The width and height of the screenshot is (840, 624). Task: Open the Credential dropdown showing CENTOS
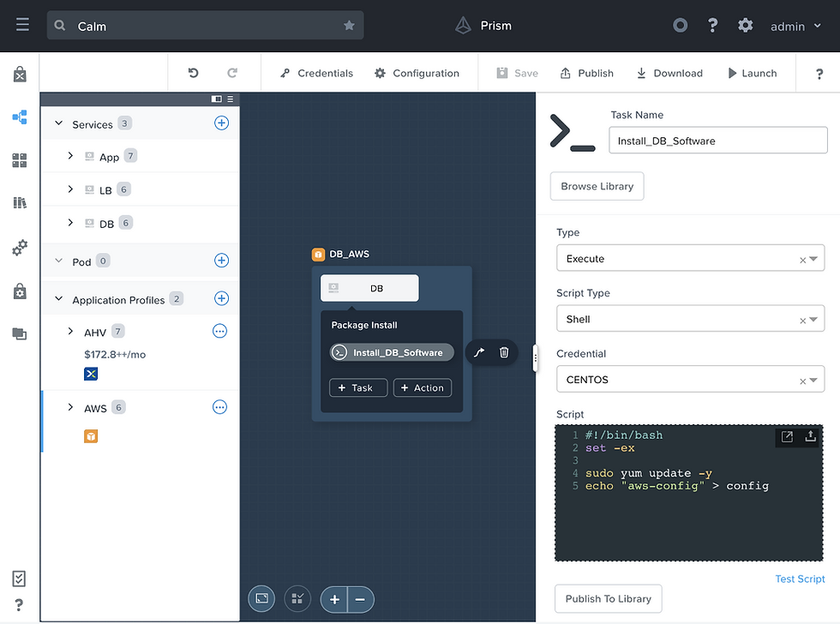(690, 379)
